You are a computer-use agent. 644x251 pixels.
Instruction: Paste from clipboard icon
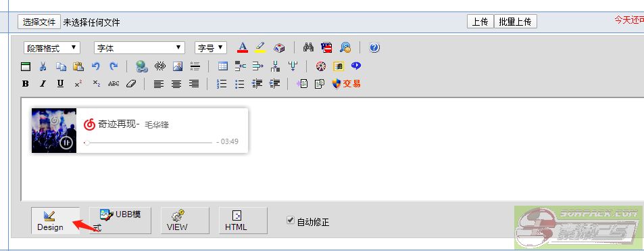(78, 66)
